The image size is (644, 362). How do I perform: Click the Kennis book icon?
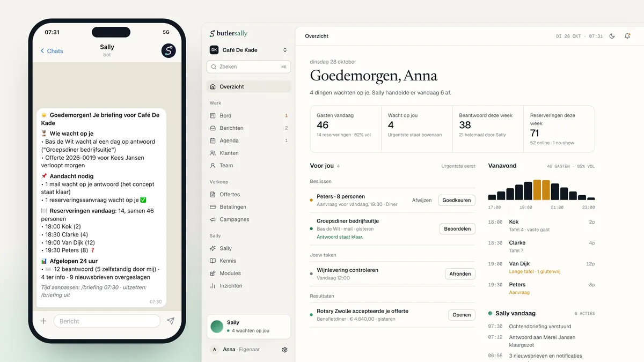(x=213, y=261)
